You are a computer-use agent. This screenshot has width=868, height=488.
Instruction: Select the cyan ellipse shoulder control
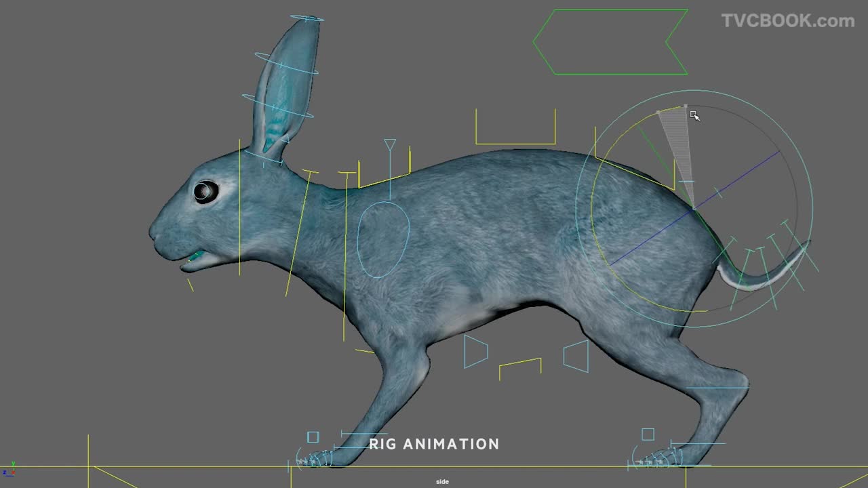(x=384, y=239)
